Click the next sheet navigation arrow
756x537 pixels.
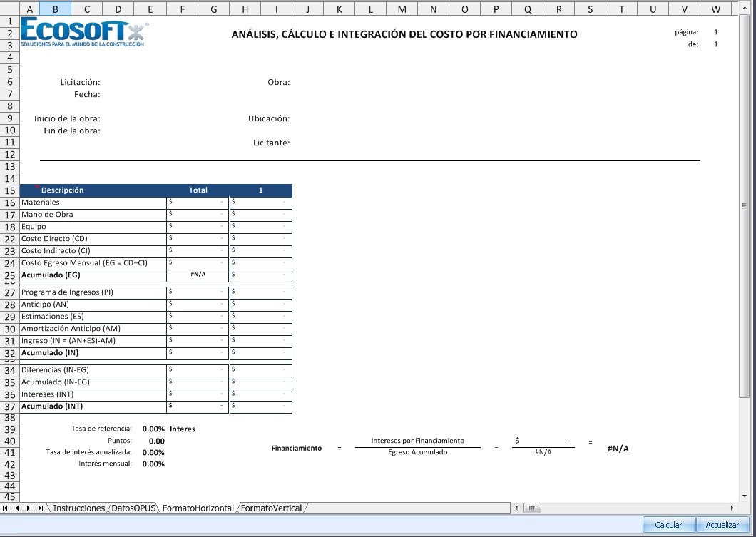(x=29, y=508)
